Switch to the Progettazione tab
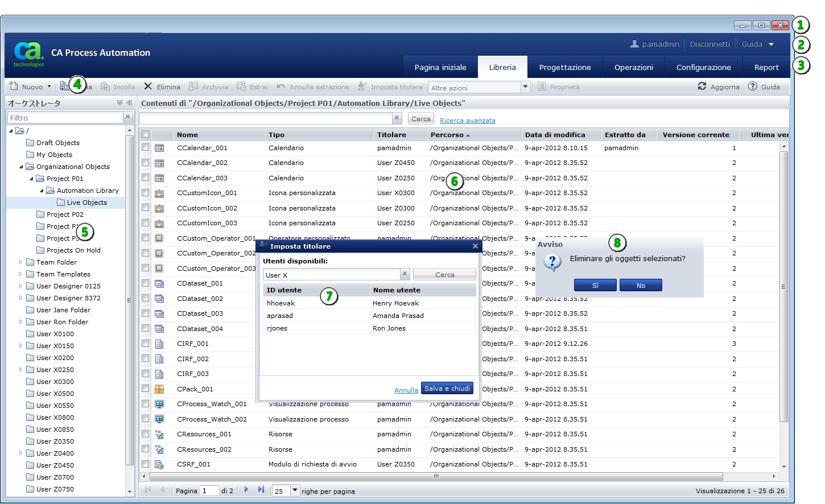Viewport: 825px width, 504px height. pos(564,67)
